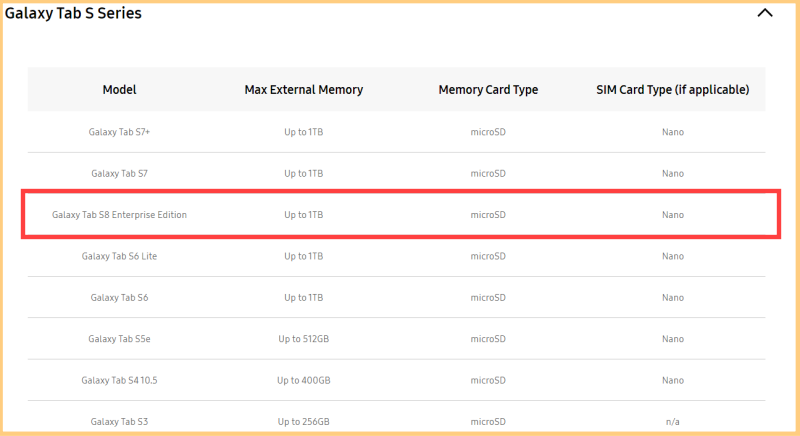Click n/a SIM value for Tab S3

(673, 422)
